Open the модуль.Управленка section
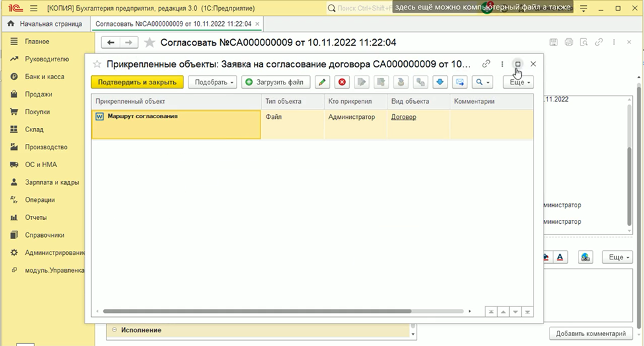The height and width of the screenshot is (346, 644). (54, 271)
